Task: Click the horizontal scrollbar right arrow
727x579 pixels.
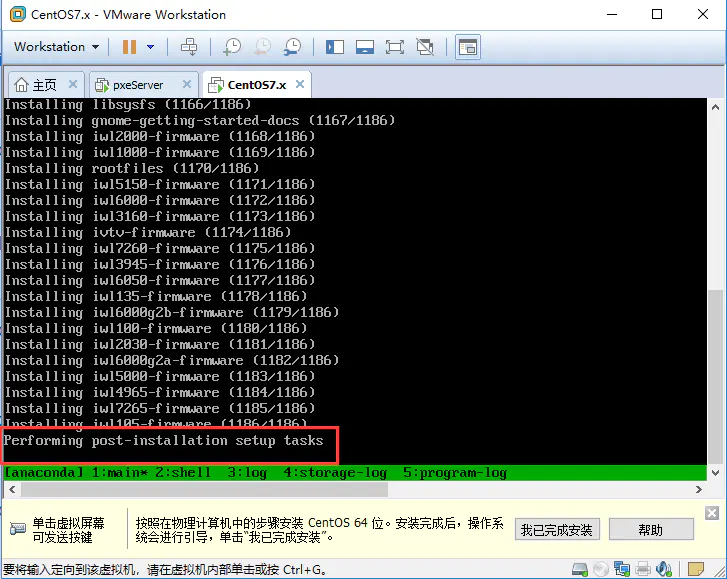Action: pos(699,490)
